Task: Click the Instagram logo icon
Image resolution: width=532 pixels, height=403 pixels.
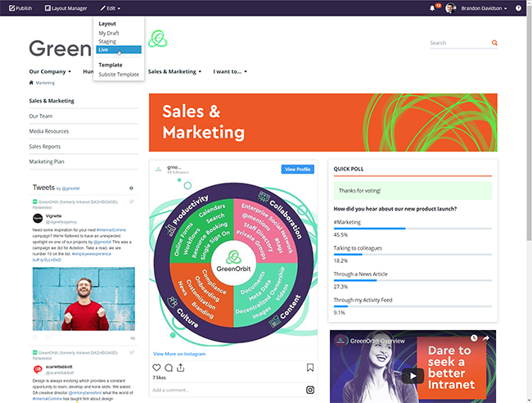Action: point(310,390)
